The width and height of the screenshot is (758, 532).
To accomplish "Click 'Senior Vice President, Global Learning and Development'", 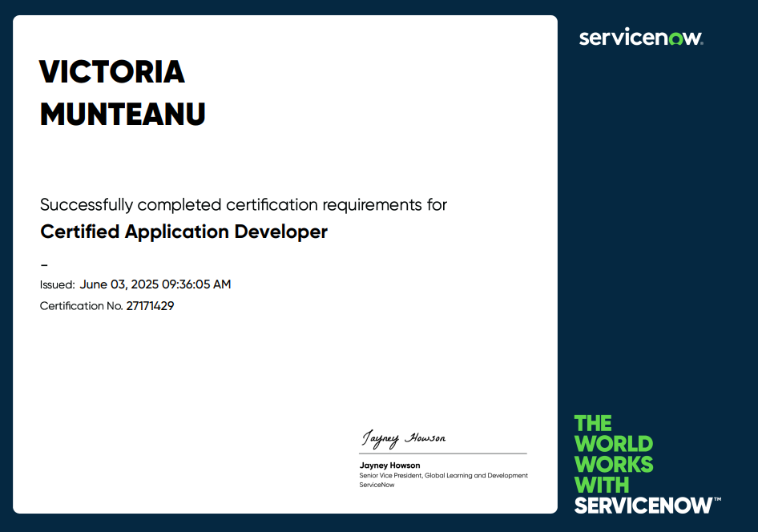I will [x=443, y=475].
